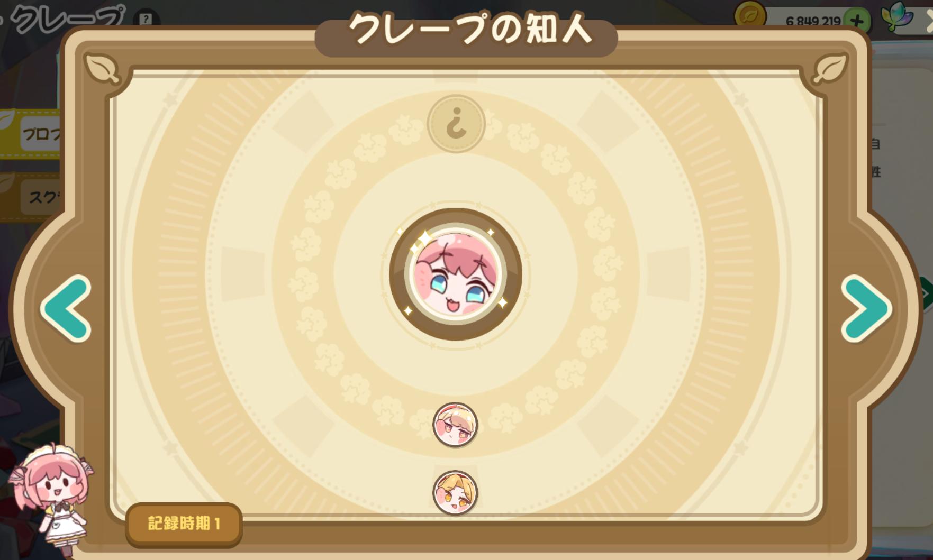
Task: Open the 記録時期 1 period button
Action: (x=184, y=524)
